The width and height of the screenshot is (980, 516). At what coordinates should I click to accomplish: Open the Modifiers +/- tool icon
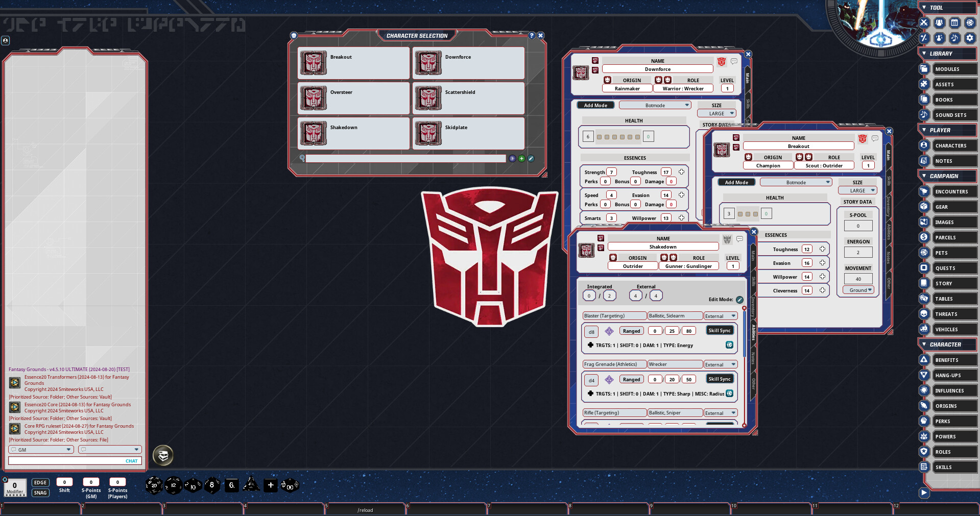point(924,38)
